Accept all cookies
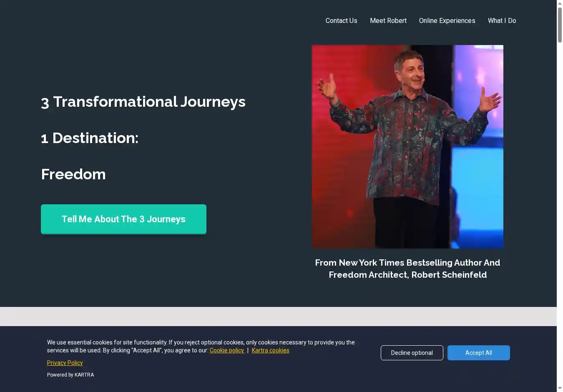563x392 pixels. pyautogui.click(x=478, y=353)
